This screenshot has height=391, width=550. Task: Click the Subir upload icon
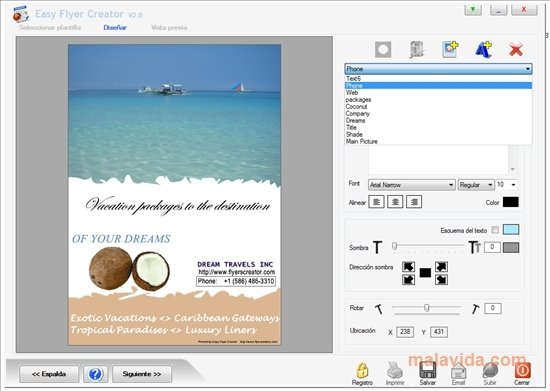pos(490,370)
